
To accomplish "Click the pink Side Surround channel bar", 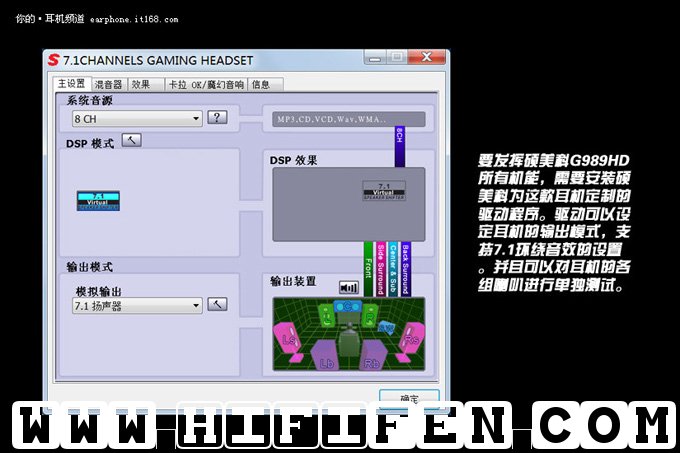I will pos(380,269).
